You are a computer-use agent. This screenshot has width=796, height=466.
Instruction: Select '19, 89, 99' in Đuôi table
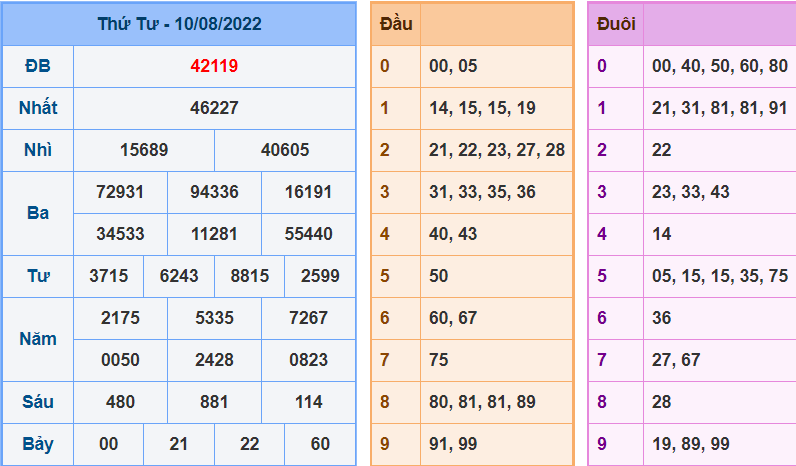[x=690, y=444]
